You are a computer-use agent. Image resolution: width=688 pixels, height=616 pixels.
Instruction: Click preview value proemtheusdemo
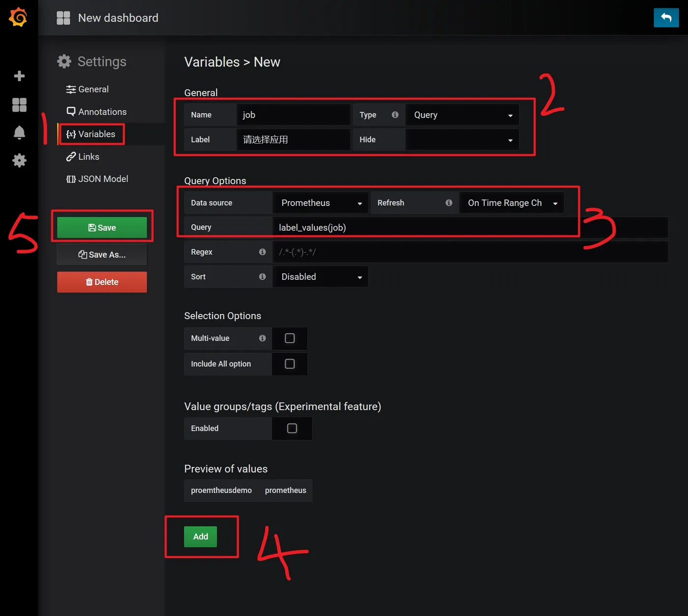click(221, 491)
